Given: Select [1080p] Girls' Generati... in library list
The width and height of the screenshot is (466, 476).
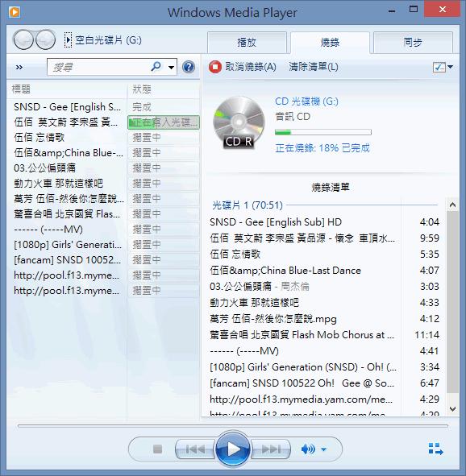Looking at the screenshot, I should pos(68,245).
